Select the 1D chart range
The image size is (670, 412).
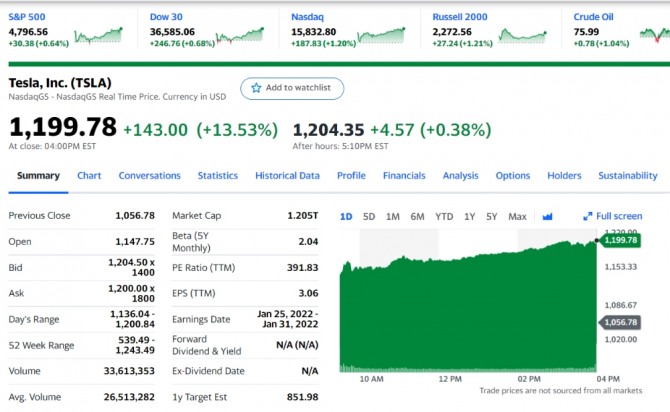(346, 216)
